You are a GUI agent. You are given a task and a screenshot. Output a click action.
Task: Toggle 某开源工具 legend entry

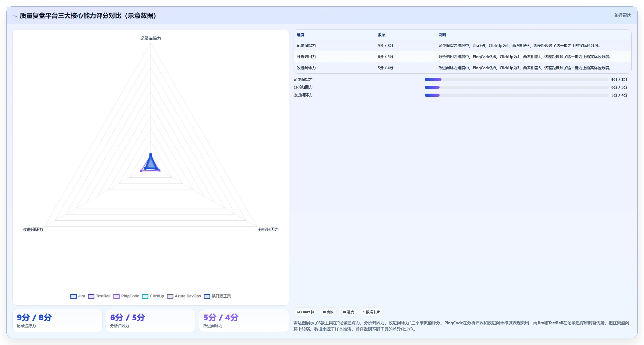click(x=217, y=296)
